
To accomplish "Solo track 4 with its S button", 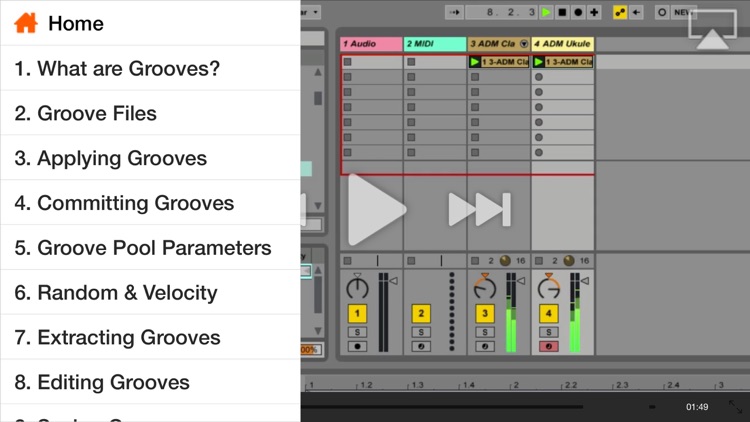I will [549, 332].
